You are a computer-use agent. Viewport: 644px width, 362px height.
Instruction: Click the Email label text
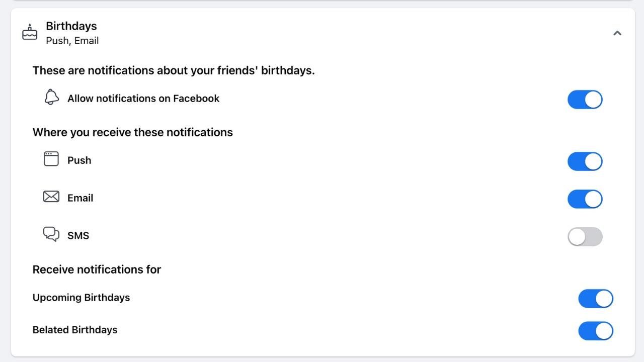pyautogui.click(x=80, y=198)
